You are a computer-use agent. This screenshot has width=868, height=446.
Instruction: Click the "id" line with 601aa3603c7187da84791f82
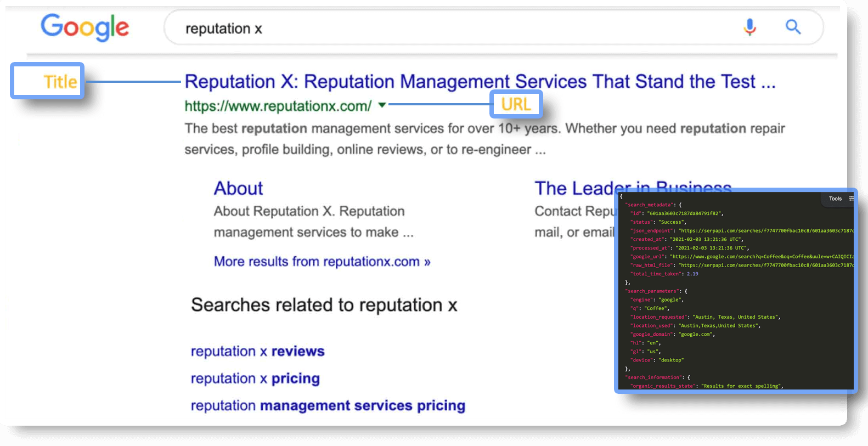(677, 213)
